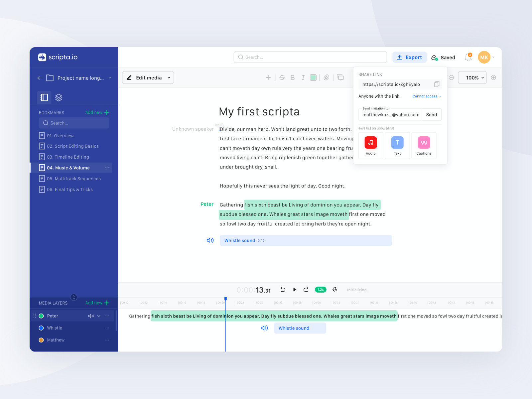Start recording with the microphone icon
Screen dimensions: 532x399
[335, 290]
